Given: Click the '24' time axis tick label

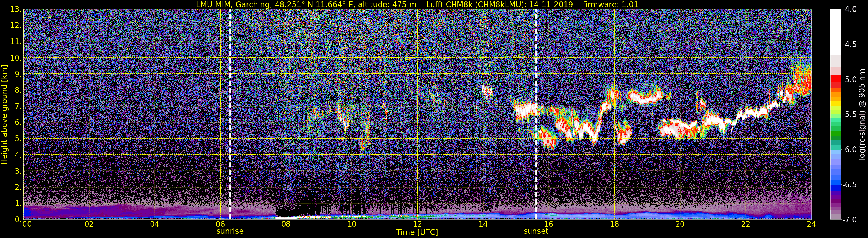Looking at the screenshot, I should coord(811,224).
